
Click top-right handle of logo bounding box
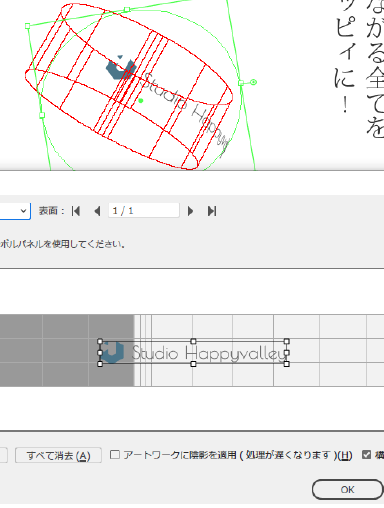287,341
